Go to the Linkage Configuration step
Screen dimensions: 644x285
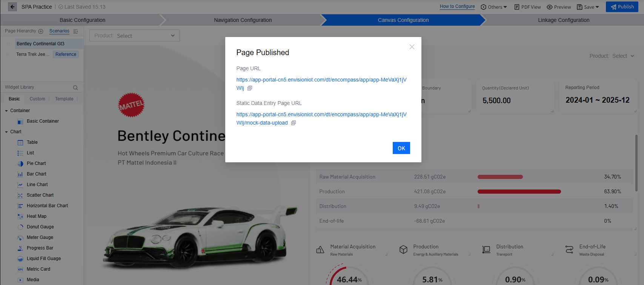coord(563,20)
